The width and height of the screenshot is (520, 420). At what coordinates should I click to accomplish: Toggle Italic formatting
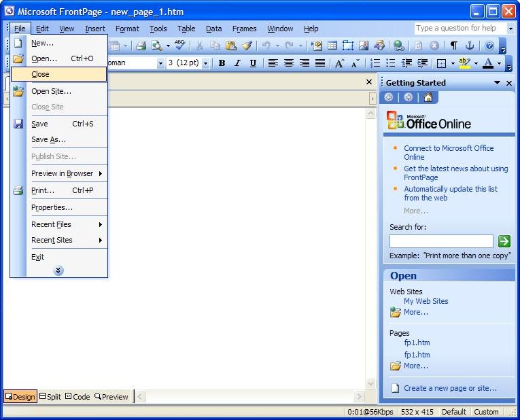(237, 63)
